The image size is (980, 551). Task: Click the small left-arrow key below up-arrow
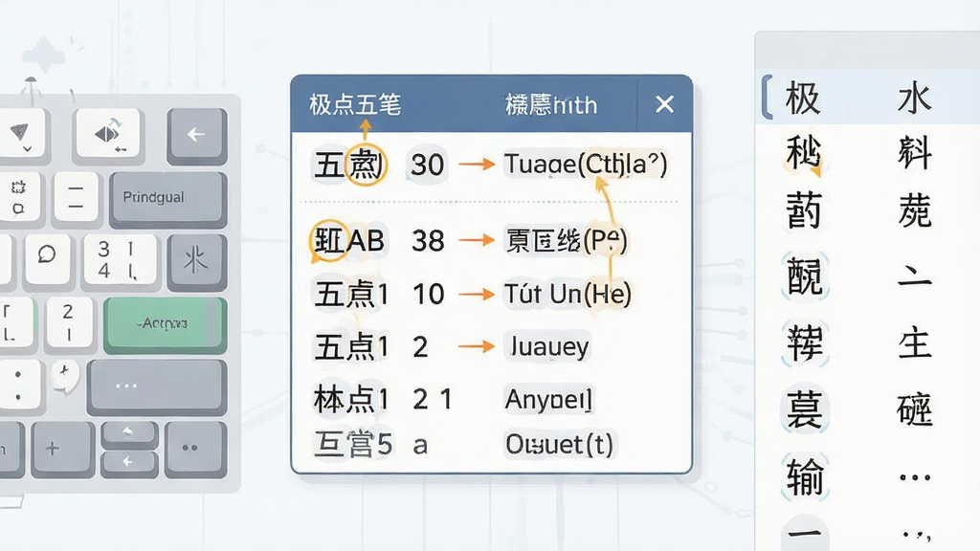coord(129,462)
